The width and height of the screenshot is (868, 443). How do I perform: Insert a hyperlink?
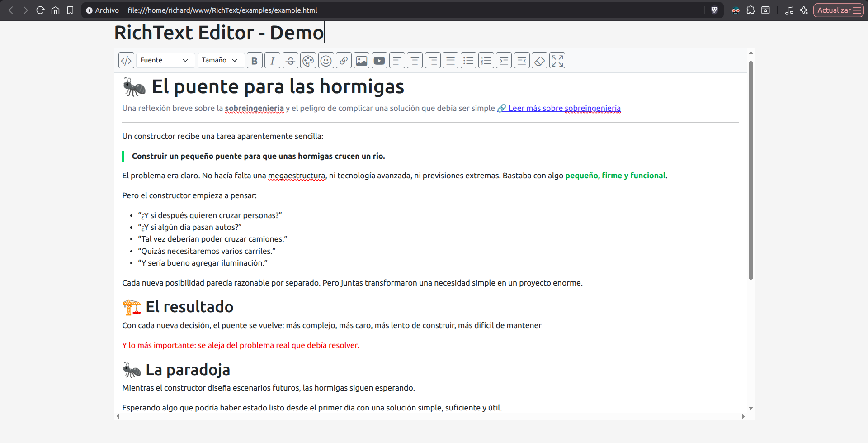pyautogui.click(x=344, y=61)
